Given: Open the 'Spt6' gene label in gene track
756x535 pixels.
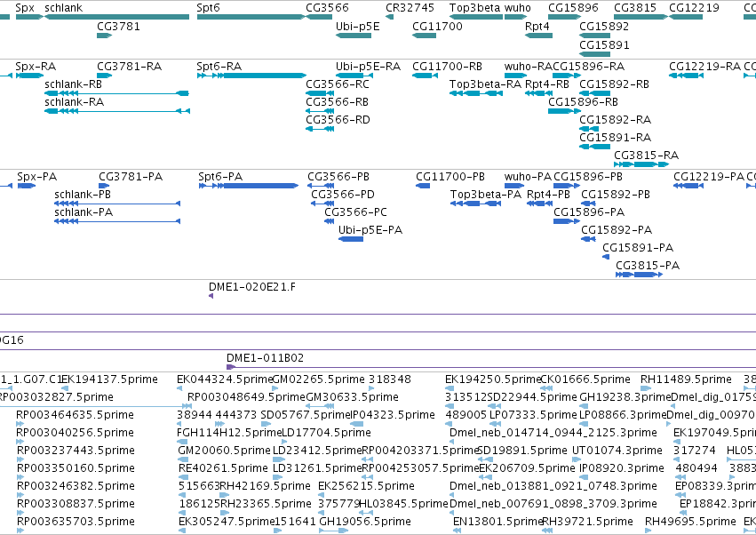Looking at the screenshot, I should coord(208,8).
